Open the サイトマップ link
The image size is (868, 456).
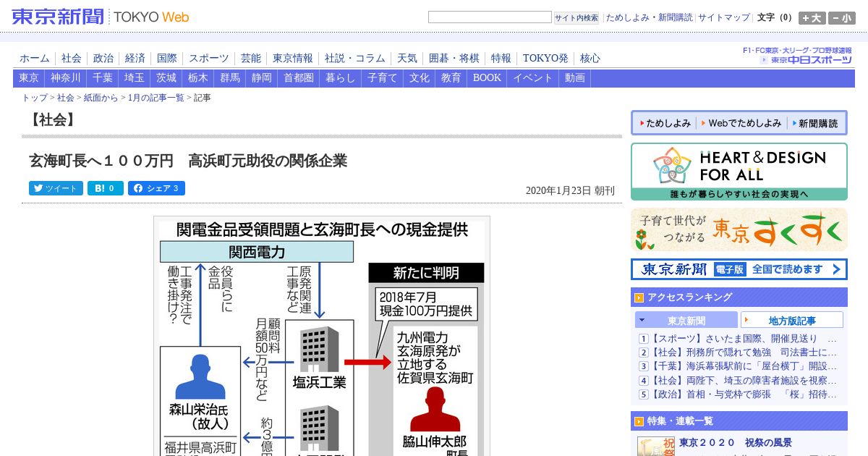click(724, 17)
